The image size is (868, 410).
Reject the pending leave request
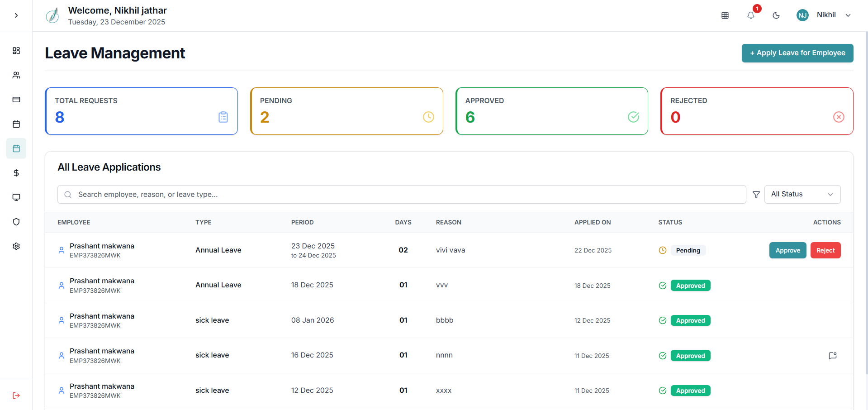[825, 250]
